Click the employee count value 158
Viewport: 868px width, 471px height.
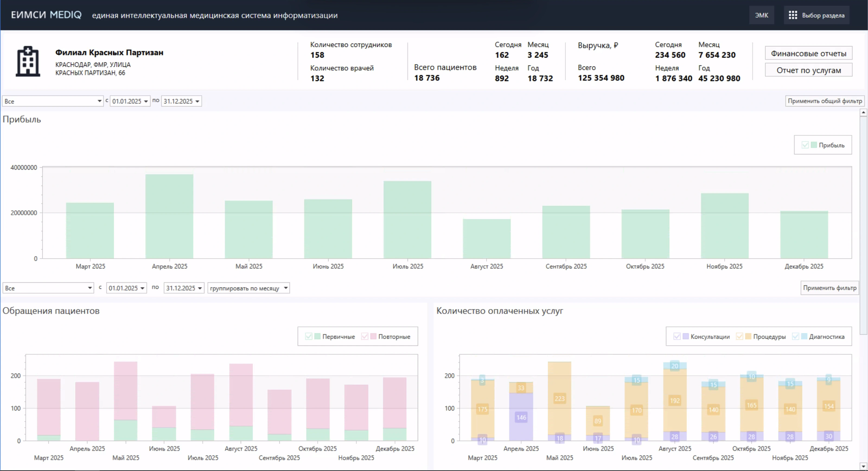click(x=317, y=55)
